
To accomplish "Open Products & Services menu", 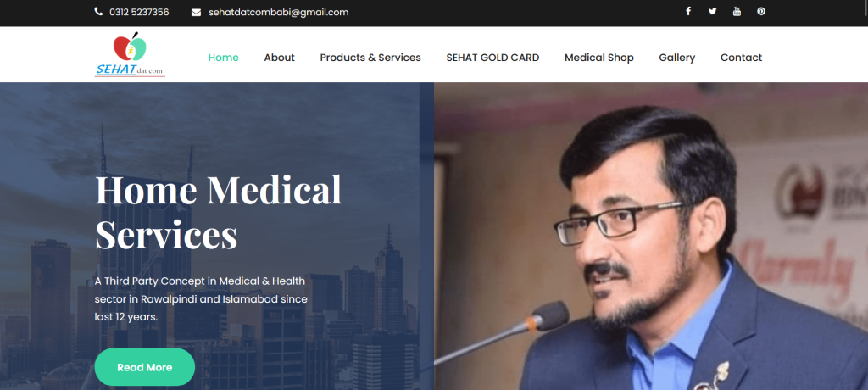I will coord(370,58).
